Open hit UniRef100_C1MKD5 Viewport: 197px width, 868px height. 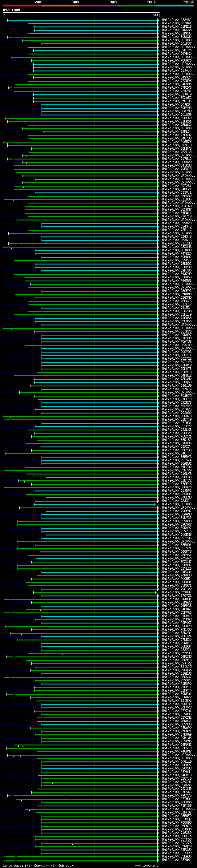pyautogui.click(x=176, y=33)
